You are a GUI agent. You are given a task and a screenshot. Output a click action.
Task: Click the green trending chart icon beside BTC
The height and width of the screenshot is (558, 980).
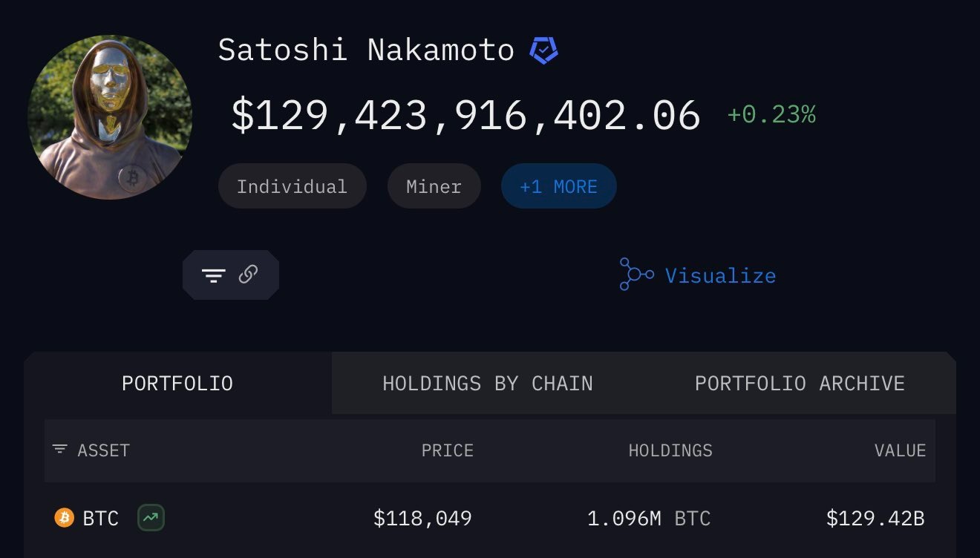tap(151, 517)
